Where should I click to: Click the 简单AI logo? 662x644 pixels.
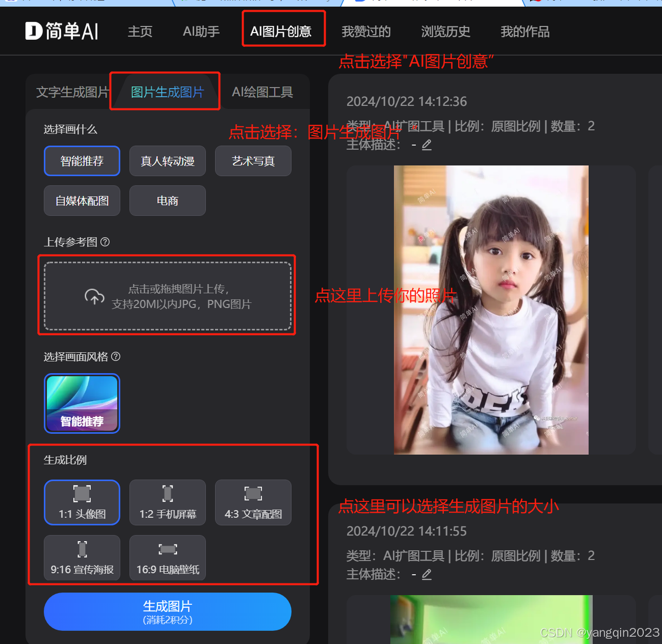point(62,31)
